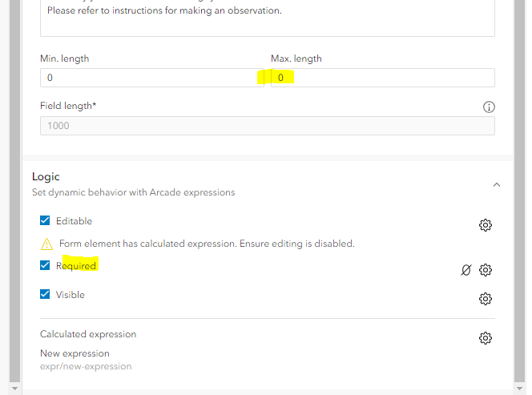Click the text area with observation instructions
Image resolution: width=532 pixels, height=395 pixels.
[267, 18]
